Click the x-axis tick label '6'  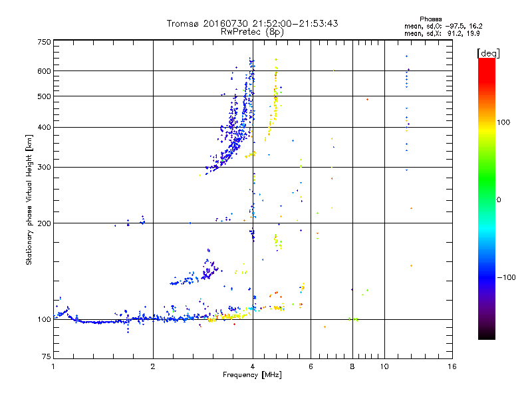[311, 366]
